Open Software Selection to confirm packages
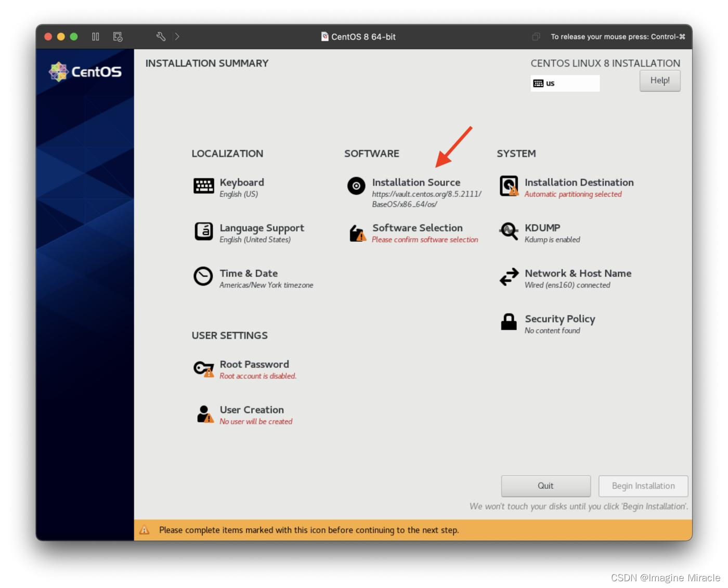Image resolution: width=728 pixels, height=588 pixels. click(x=417, y=228)
